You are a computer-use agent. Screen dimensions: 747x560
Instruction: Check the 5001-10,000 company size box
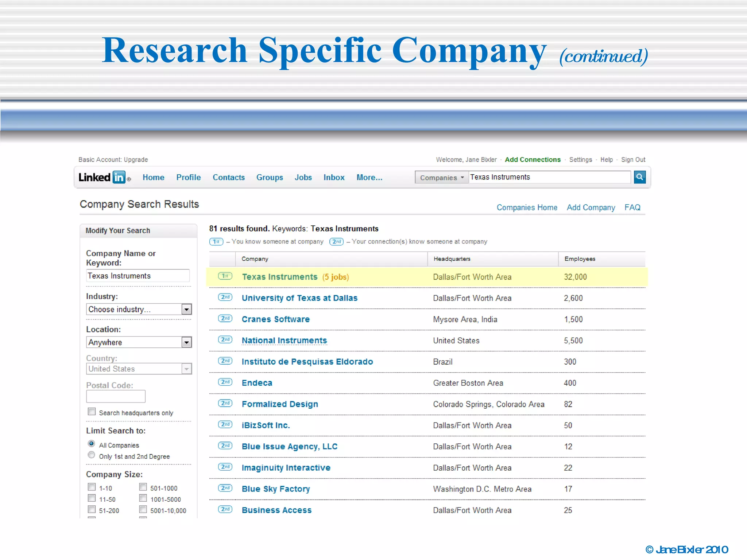click(x=143, y=509)
